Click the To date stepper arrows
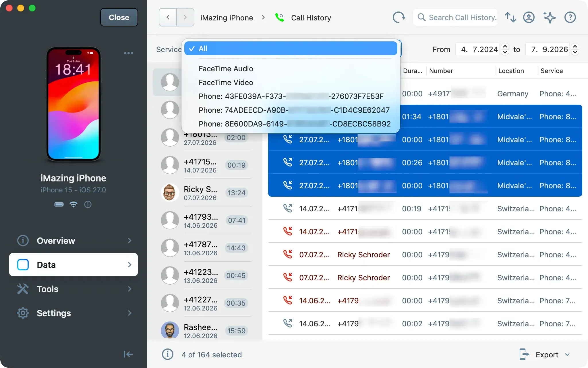The width and height of the screenshot is (588, 368). click(x=575, y=49)
